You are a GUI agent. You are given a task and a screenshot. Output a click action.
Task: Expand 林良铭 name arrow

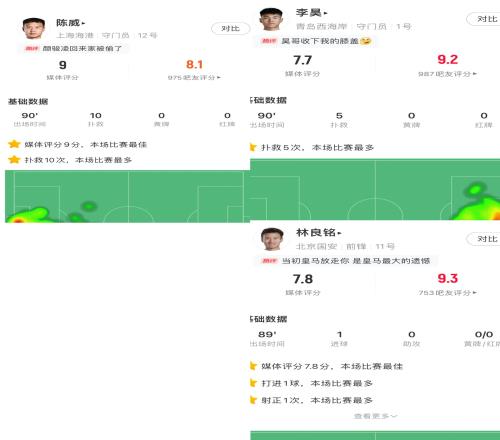tap(339, 233)
